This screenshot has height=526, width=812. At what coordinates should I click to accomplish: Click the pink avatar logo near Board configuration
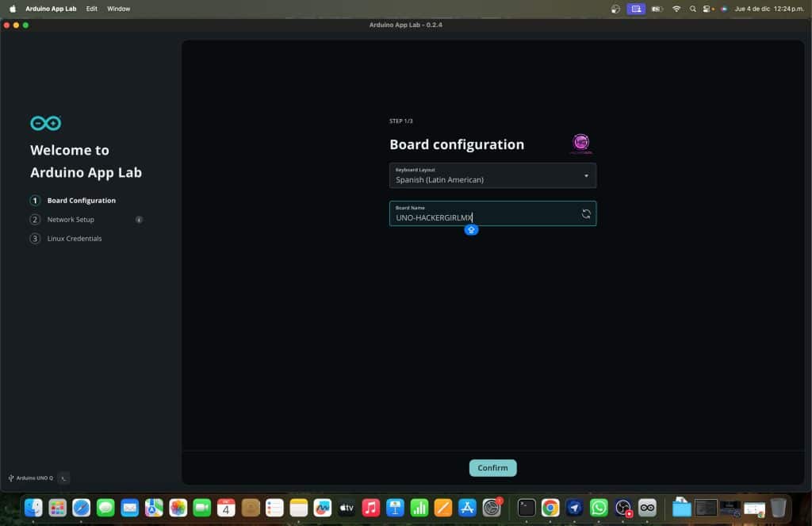581,143
